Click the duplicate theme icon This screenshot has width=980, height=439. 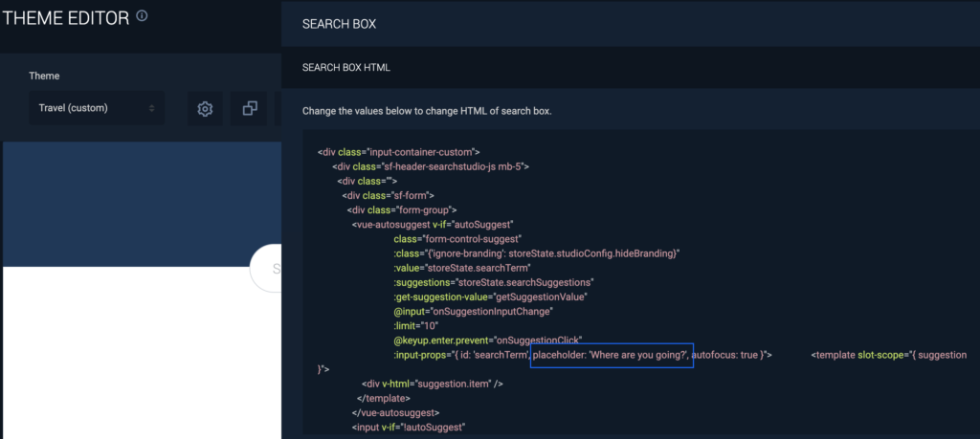250,109
